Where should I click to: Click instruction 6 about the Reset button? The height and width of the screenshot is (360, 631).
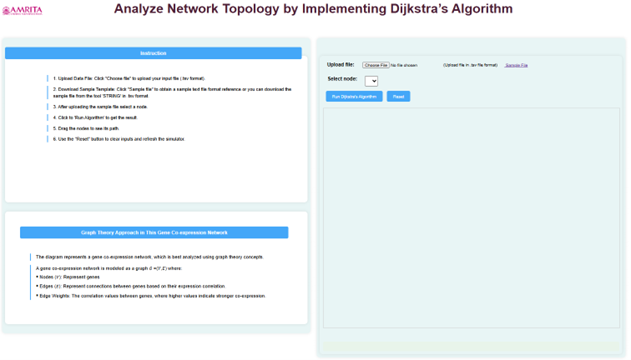pos(119,139)
